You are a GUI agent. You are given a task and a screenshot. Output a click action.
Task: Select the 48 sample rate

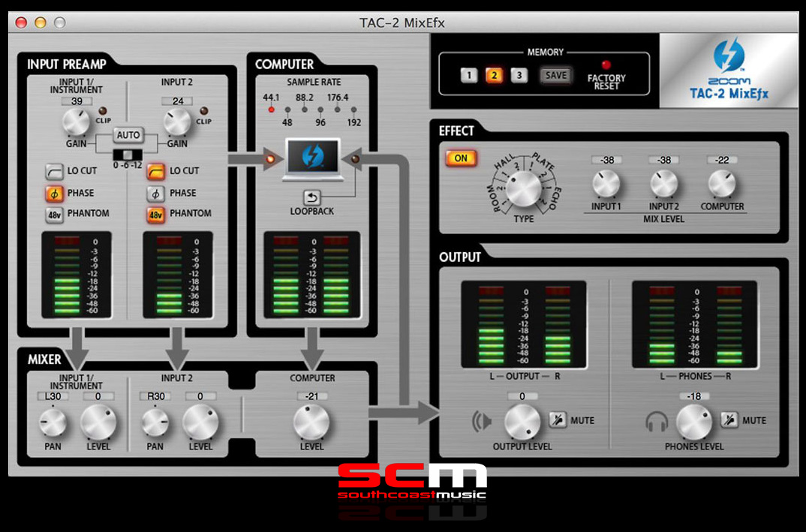point(287,110)
